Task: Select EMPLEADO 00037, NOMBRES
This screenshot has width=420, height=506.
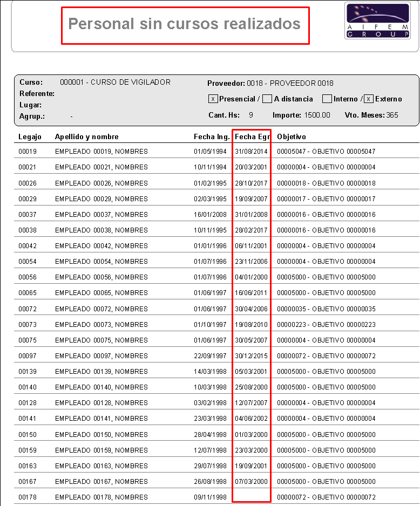Action: coord(101,215)
